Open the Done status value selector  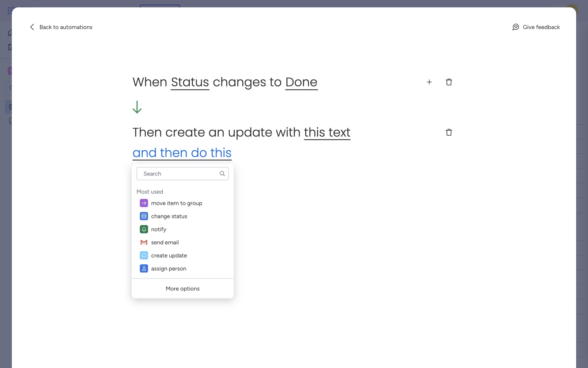tap(301, 82)
